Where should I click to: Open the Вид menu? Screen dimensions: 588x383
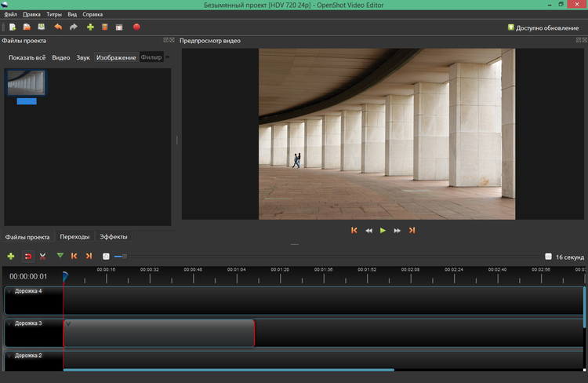72,14
